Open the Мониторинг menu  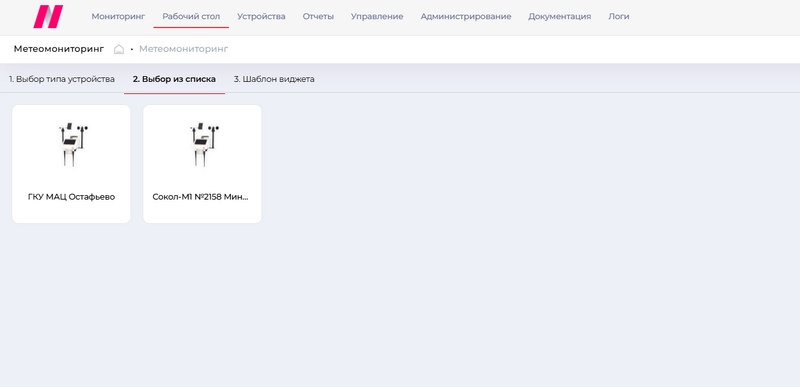pos(118,16)
